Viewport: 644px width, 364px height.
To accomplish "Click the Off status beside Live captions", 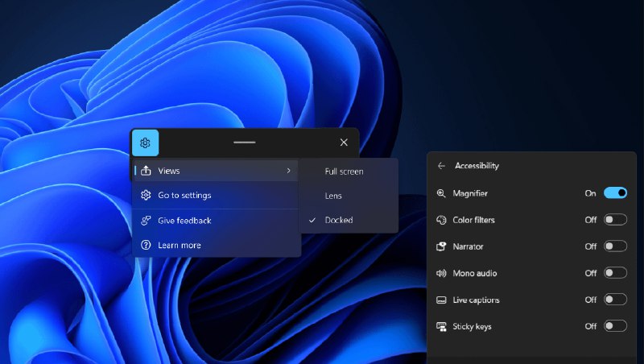I will pos(591,300).
